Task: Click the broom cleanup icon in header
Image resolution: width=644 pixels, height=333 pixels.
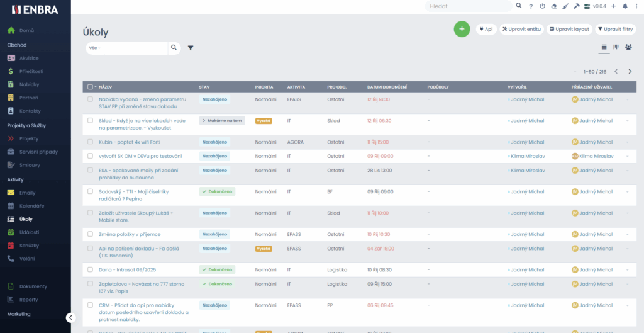Action: (565, 6)
